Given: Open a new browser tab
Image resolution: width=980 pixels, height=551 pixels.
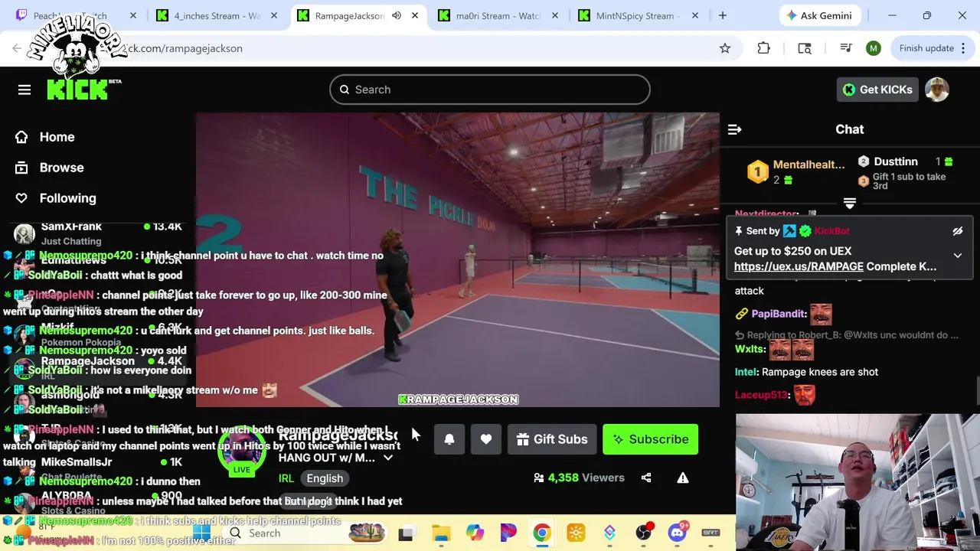Looking at the screenshot, I should click(722, 15).
